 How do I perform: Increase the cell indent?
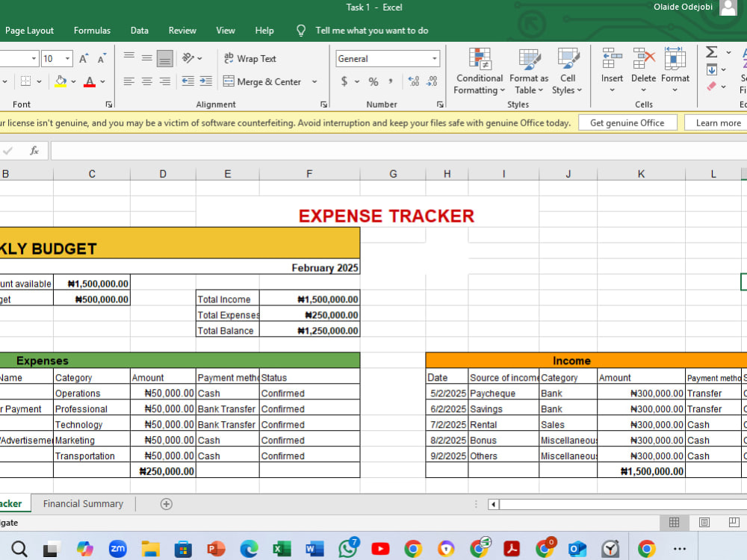(206, 81)
